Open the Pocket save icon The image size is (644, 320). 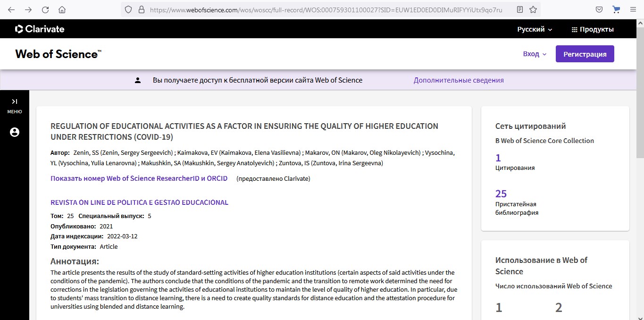click(599, 9)
